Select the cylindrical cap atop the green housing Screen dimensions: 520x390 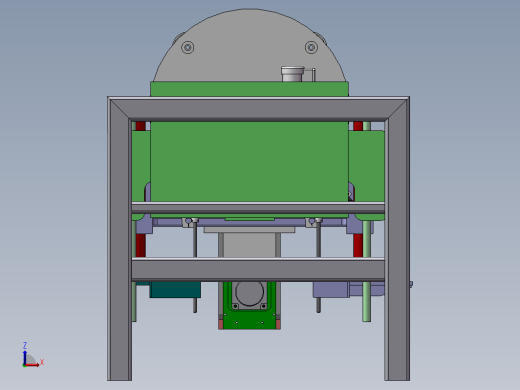coord(293,74)
